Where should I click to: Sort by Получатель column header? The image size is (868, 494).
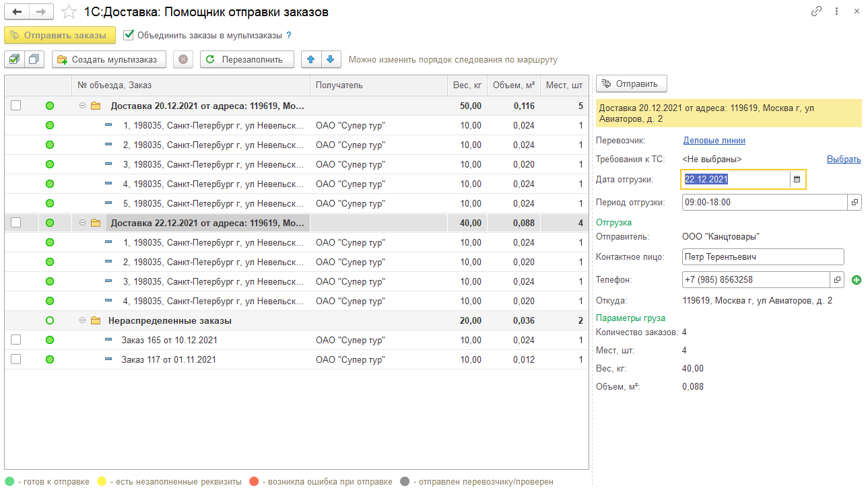(x=377, y=85)
